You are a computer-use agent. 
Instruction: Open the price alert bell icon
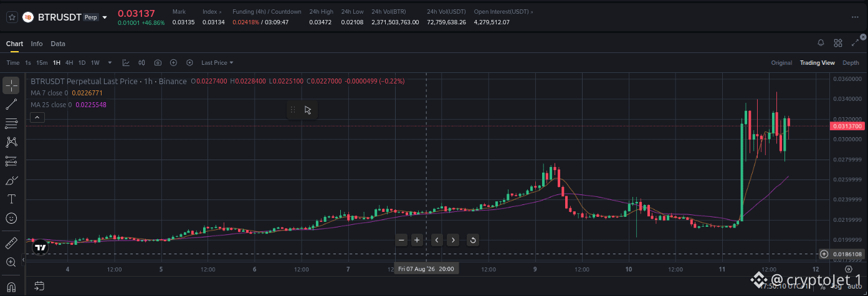[821, 42]
